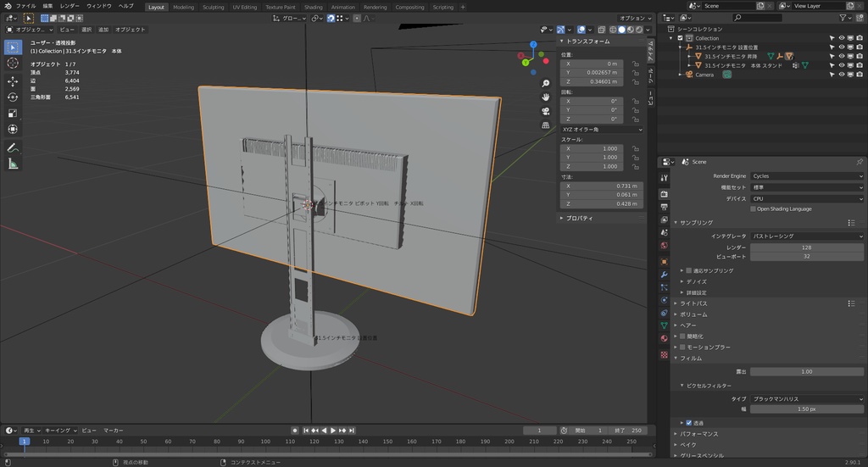
Task: Hide Camera with its eye icon
Action: pos(842,75)
